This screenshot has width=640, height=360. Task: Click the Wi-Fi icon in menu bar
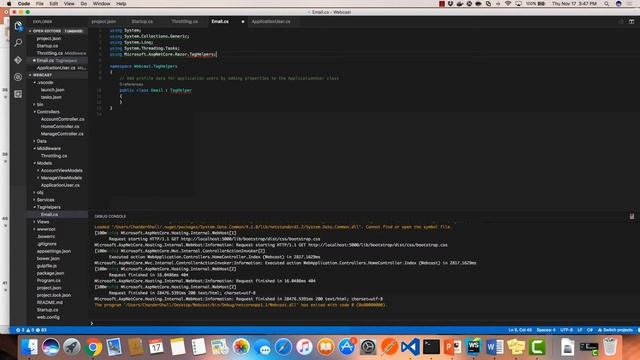[x=508, y=4]
